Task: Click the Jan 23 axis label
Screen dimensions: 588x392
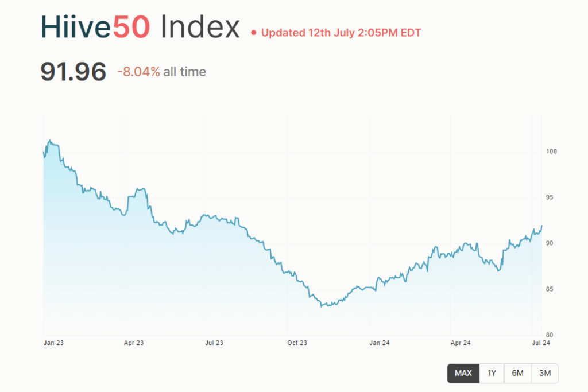Action: (x=53, y=343)
